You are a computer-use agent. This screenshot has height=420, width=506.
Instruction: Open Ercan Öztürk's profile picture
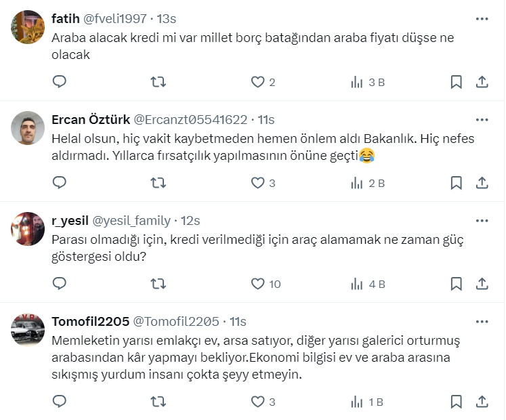click(28, 128)
